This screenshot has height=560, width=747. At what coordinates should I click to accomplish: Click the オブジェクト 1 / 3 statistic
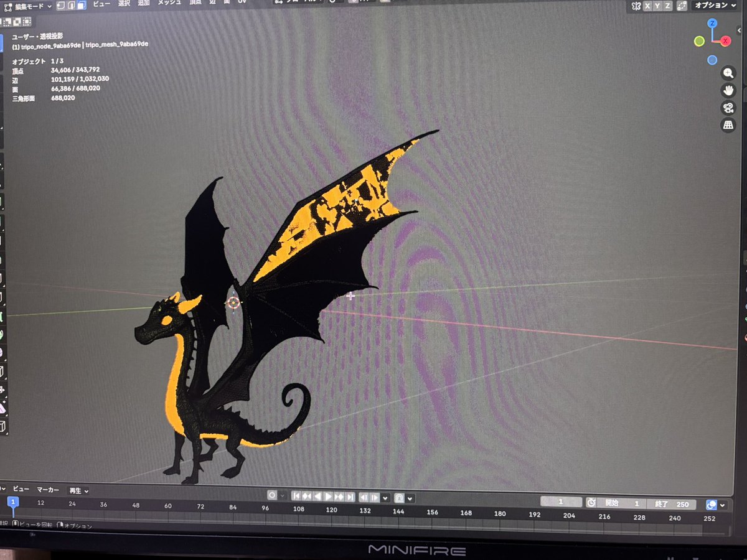pos(38,61)
